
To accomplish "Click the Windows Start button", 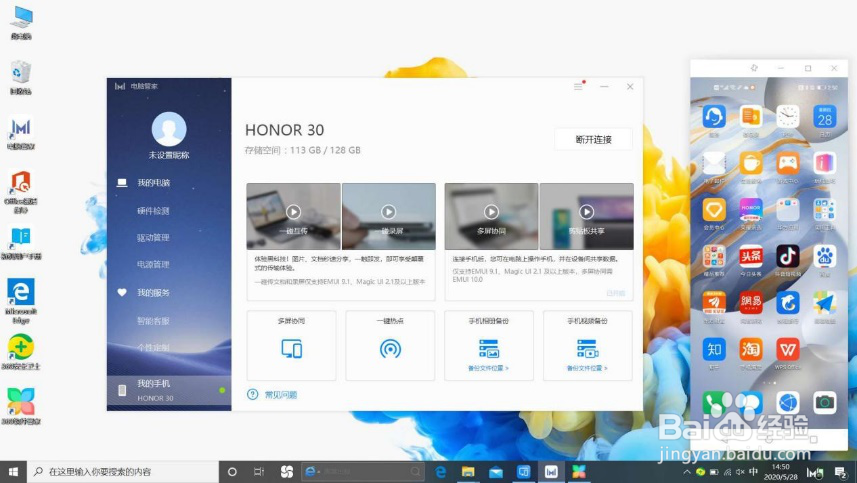I will [13, 472].
